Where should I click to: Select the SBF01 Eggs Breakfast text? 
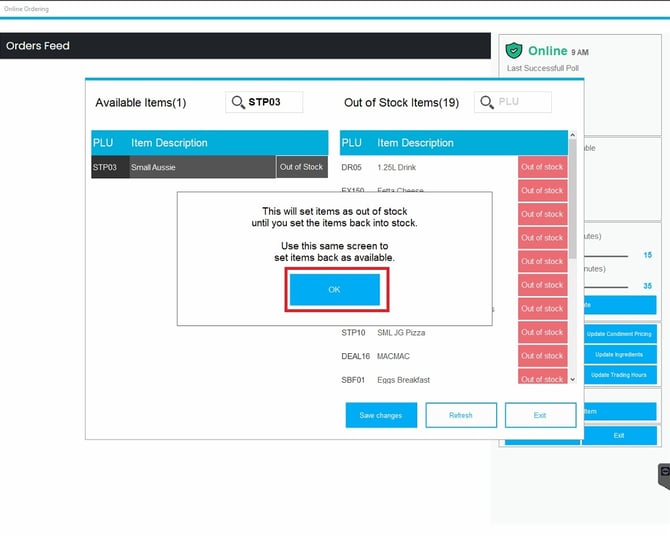pyautogui.click(x=385, y=380)
